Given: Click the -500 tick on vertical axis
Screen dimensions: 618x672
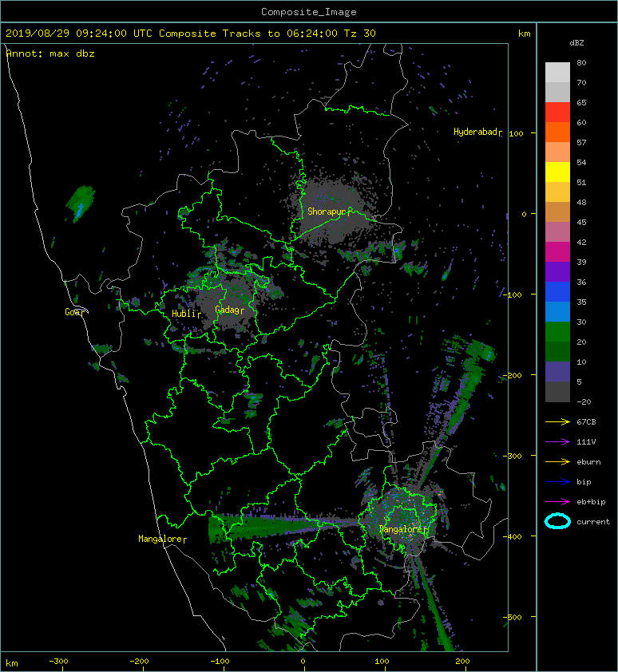Looking at the screenshot, I should [x=513, y=617].
